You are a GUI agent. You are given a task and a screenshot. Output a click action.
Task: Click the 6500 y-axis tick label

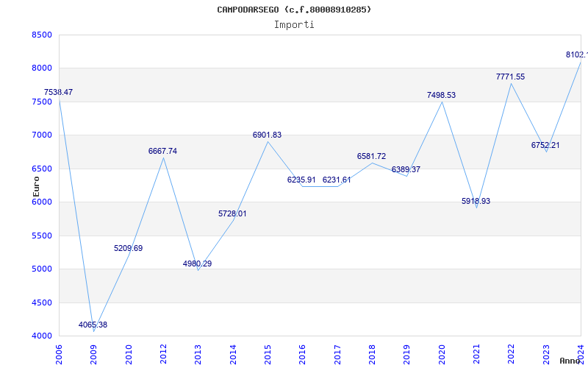coord(42,169)
